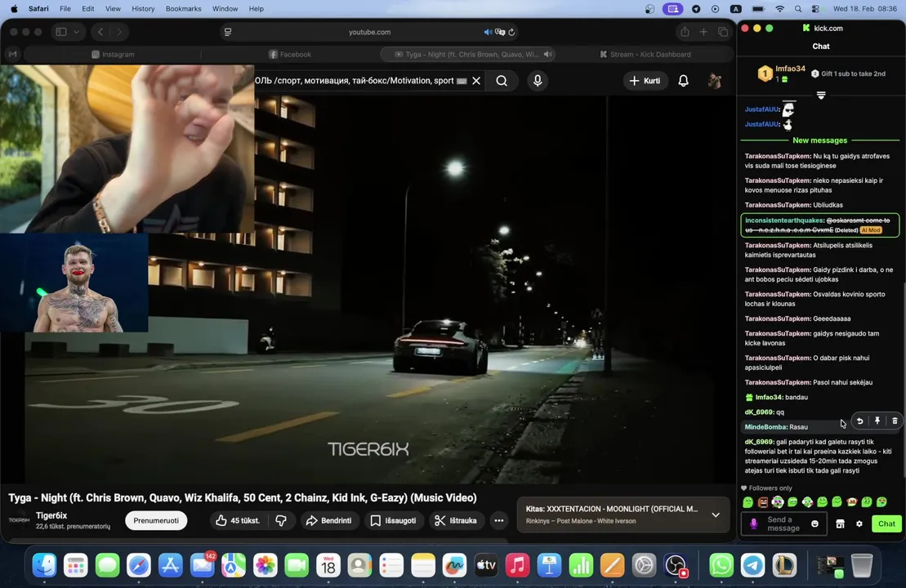Send message with green Chat button

(886, 523)
